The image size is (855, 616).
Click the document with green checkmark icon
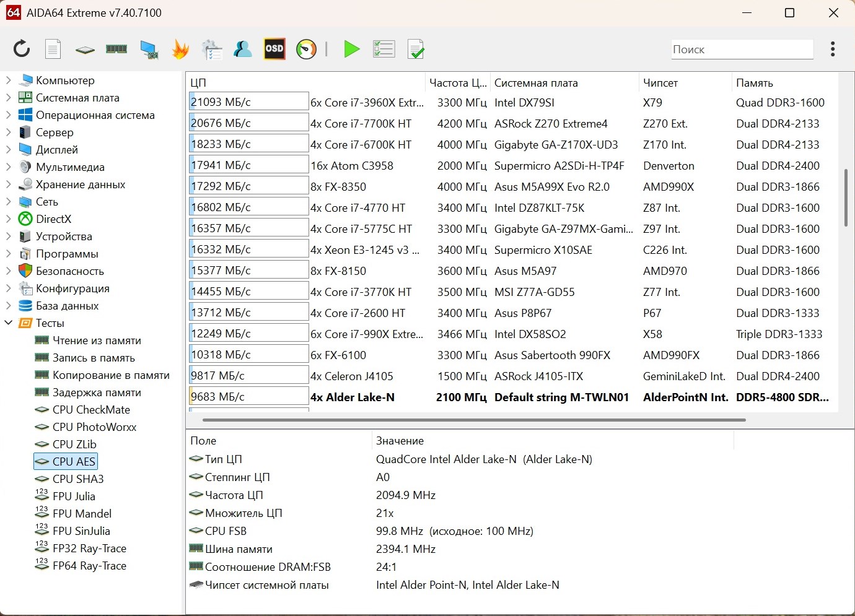point(416,49)
